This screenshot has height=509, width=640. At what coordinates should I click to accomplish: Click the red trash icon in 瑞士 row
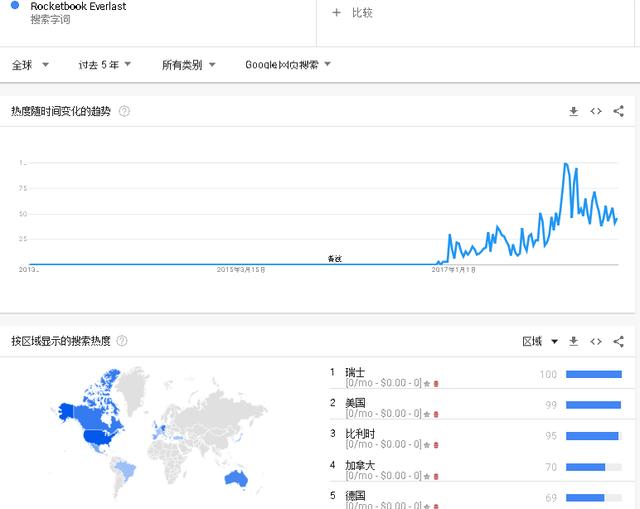(436, 384)
